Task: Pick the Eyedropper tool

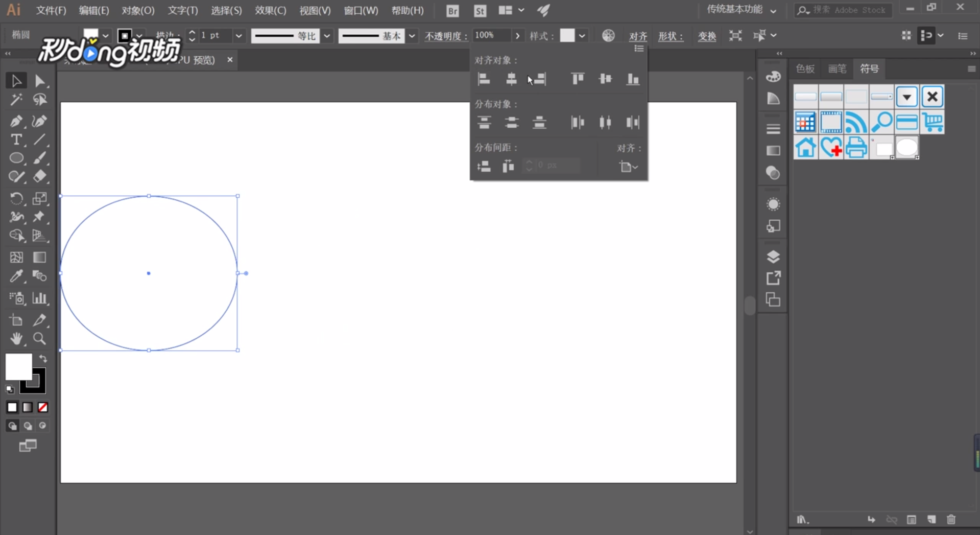Action: (x=16, y=276)
